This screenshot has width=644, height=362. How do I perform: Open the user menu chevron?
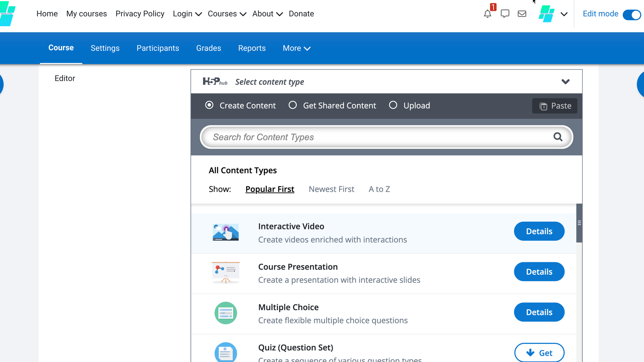pos(564,14)
